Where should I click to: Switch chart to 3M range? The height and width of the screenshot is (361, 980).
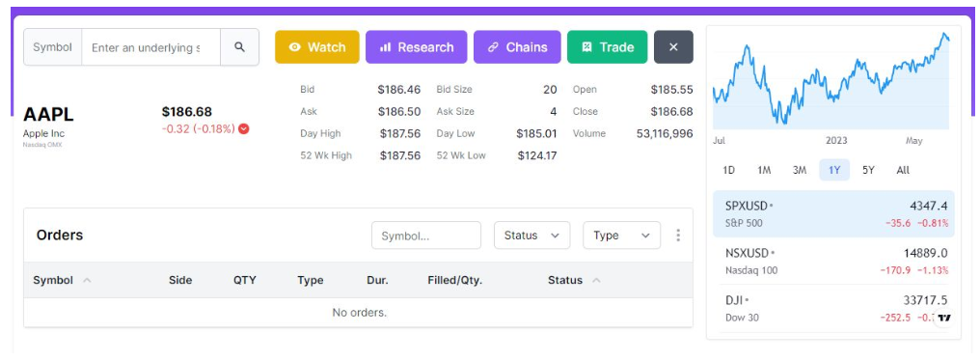tap(800, 170)
